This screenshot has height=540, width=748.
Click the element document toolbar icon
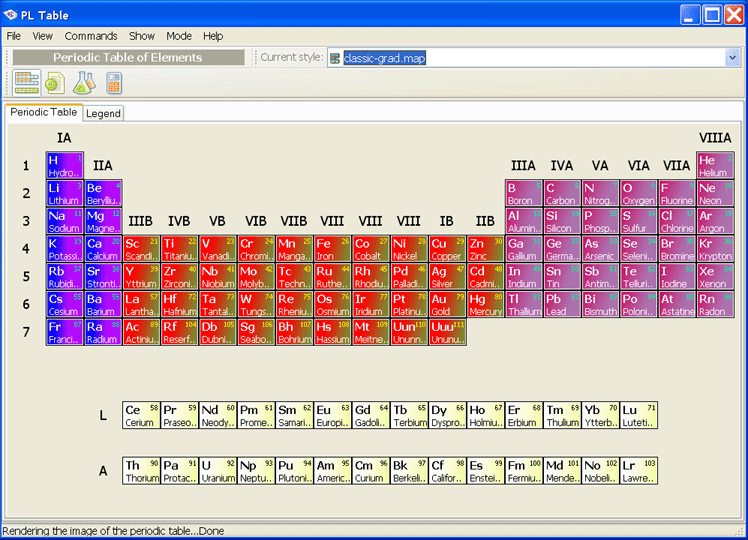point(54,83)
